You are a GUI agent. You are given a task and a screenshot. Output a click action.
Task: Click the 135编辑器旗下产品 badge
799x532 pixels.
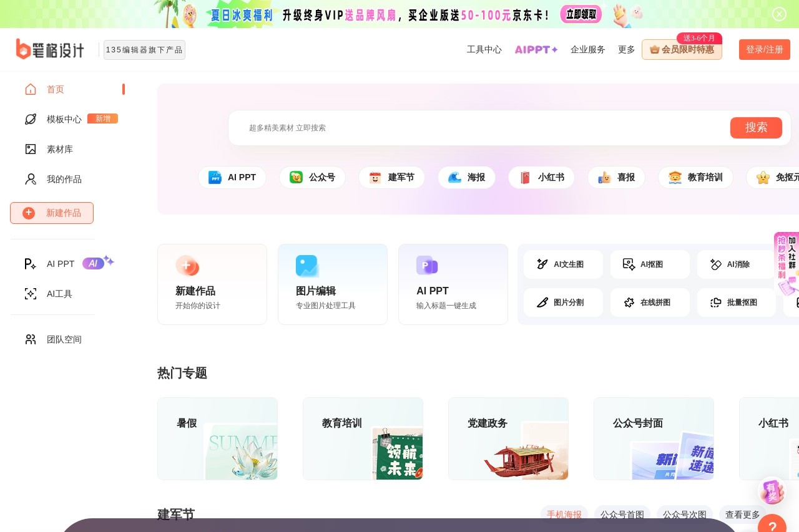click(x=144, y=50)
